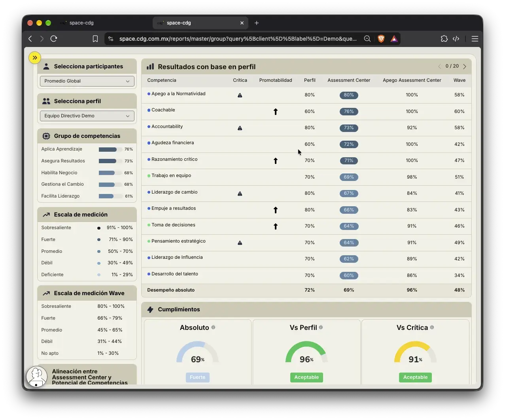The image size is (505, 420).
Task: Open the Extensions puzzle icon
Action: pyautogui.click(x=444, y=39)
